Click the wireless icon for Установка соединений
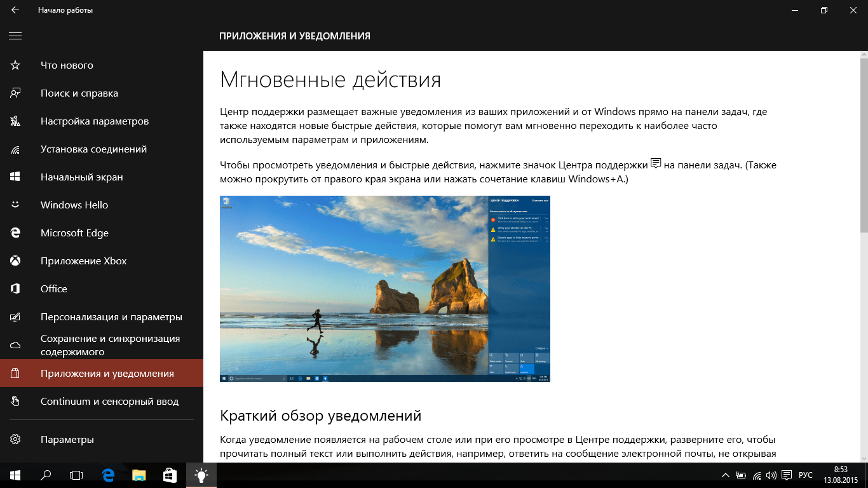Image resolution: width=868 pixels, height=488 pixels. point(15,149)
